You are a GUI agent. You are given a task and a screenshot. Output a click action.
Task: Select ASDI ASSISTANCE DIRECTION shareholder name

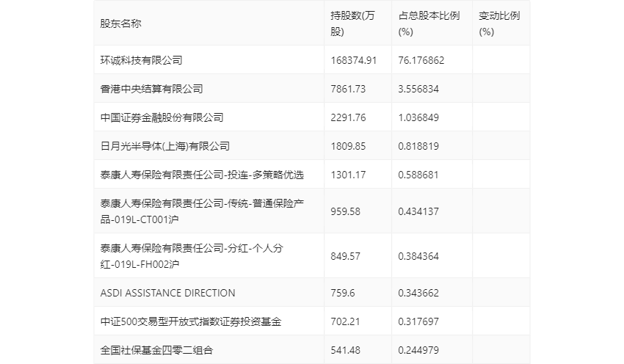click(167, 293)
